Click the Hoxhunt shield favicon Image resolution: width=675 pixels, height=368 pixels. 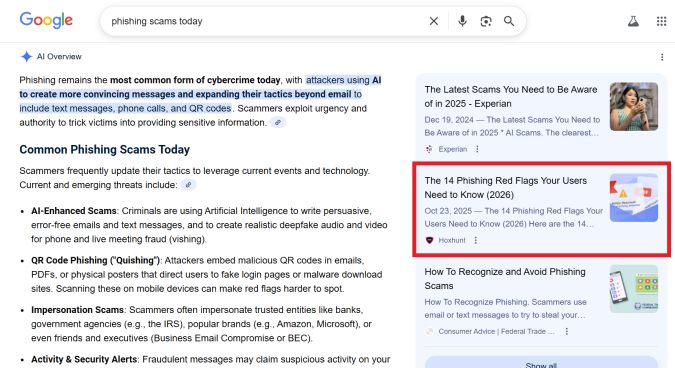click(429, 240)
